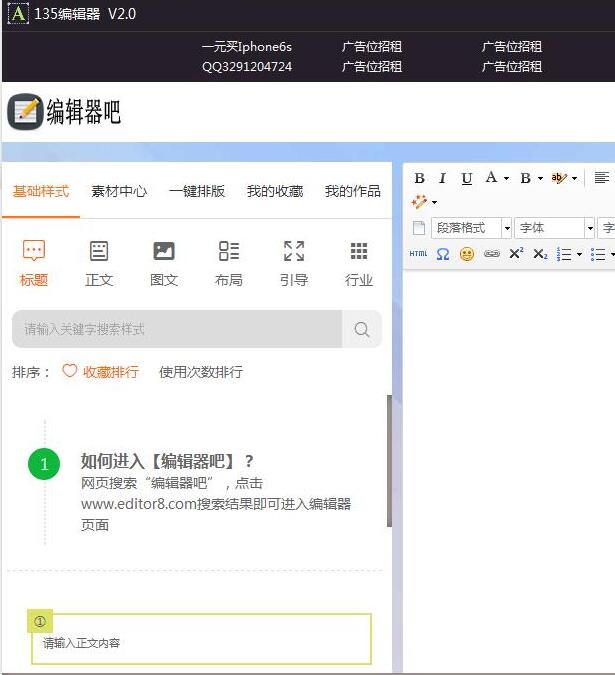
Task: Align text left in toolbar
Action: [602, 177]
